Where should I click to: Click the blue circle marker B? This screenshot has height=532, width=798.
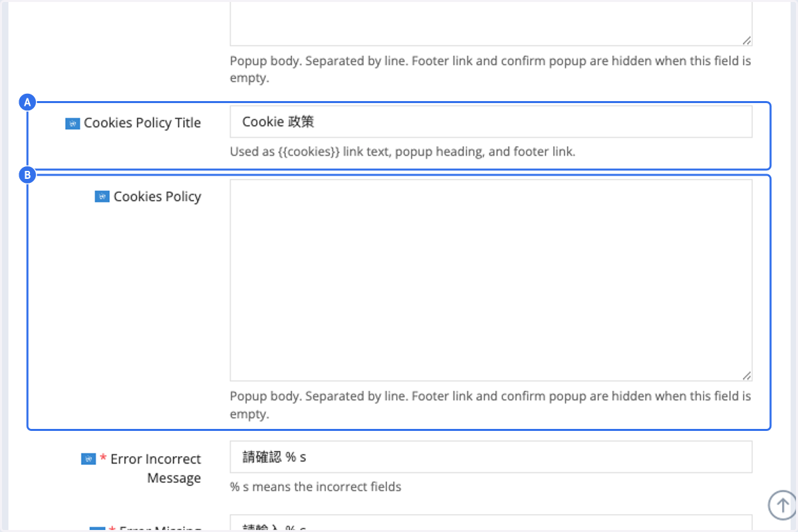[27, 176]
